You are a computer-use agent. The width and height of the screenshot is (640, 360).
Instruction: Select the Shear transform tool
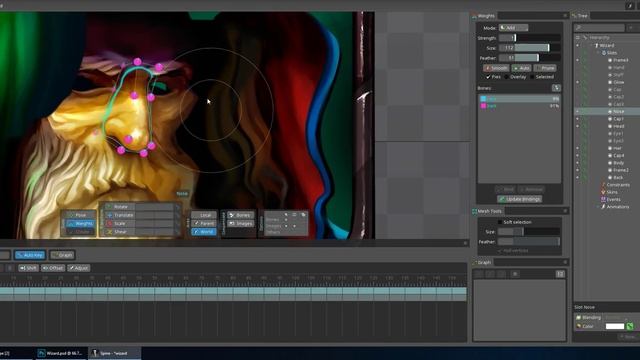[121, 231]
